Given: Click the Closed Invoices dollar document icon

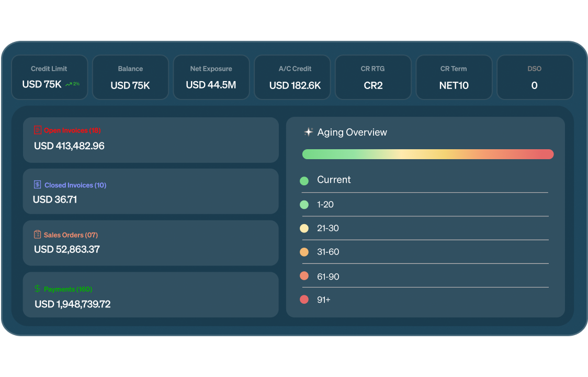Looking at the screenshot, I should (38, 184).
